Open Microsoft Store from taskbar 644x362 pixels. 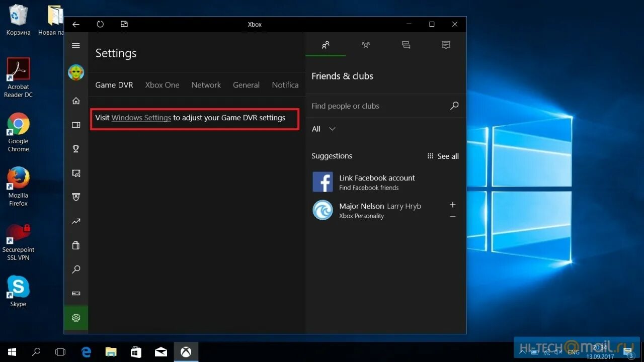pyautogui.click(x=136, y=352)
